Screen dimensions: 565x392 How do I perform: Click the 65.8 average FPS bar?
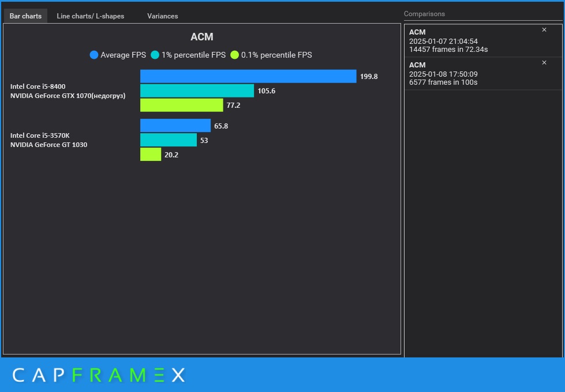(x=175, y=126)
